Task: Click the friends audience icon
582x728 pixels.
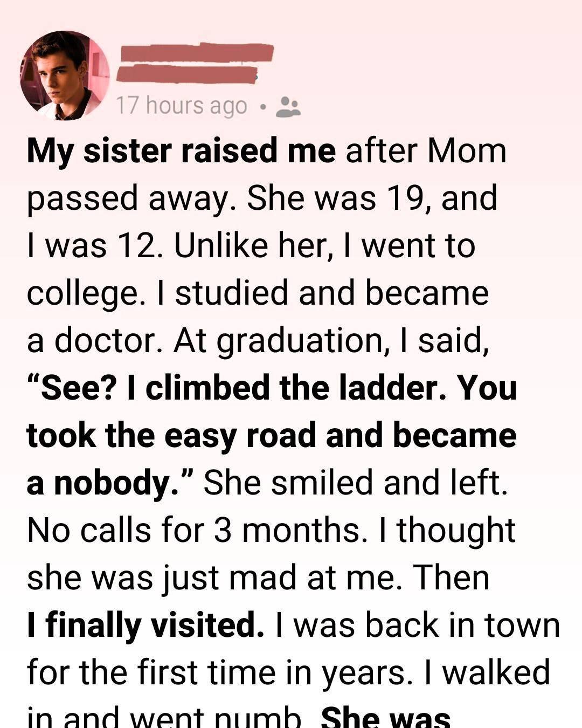Action: 288,106
